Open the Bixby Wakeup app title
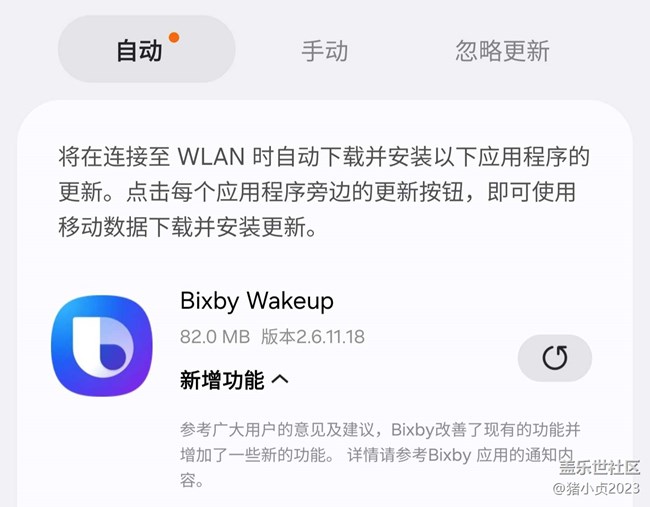650x507 pixels. click(x=257, y=301)
